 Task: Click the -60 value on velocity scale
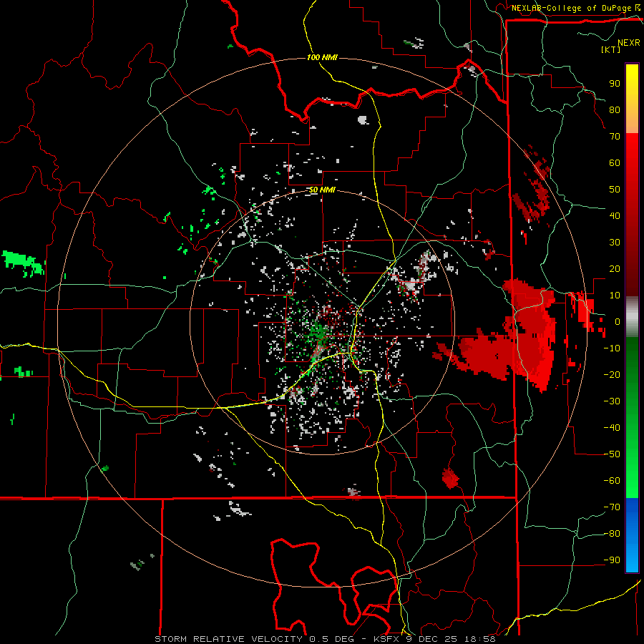[x=612, y=481]
